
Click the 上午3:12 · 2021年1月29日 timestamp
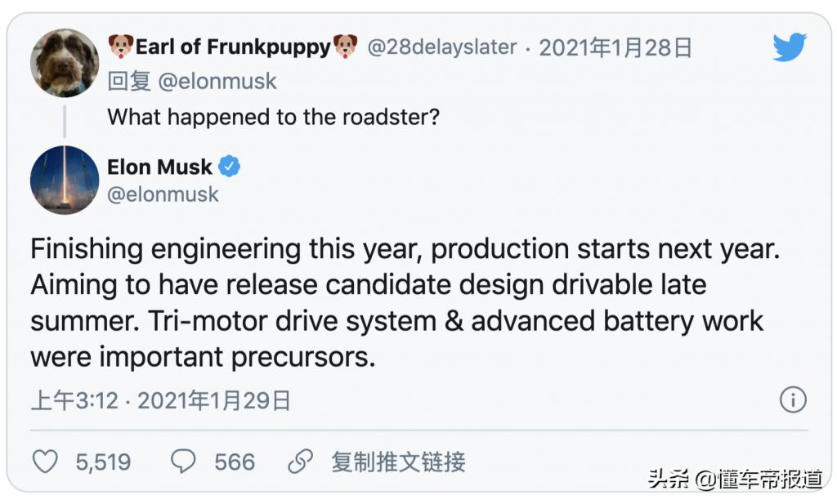(x=161, y=400)
